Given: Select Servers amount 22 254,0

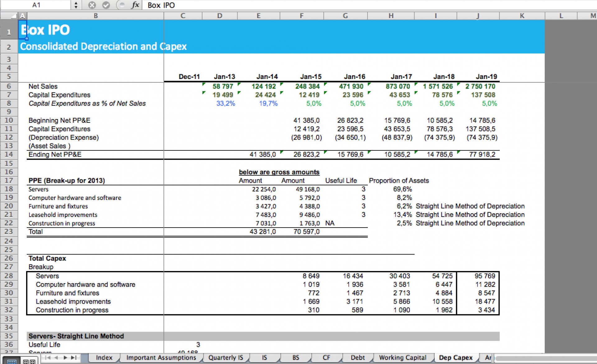Looking at the screenshot, I should point(264,189).
